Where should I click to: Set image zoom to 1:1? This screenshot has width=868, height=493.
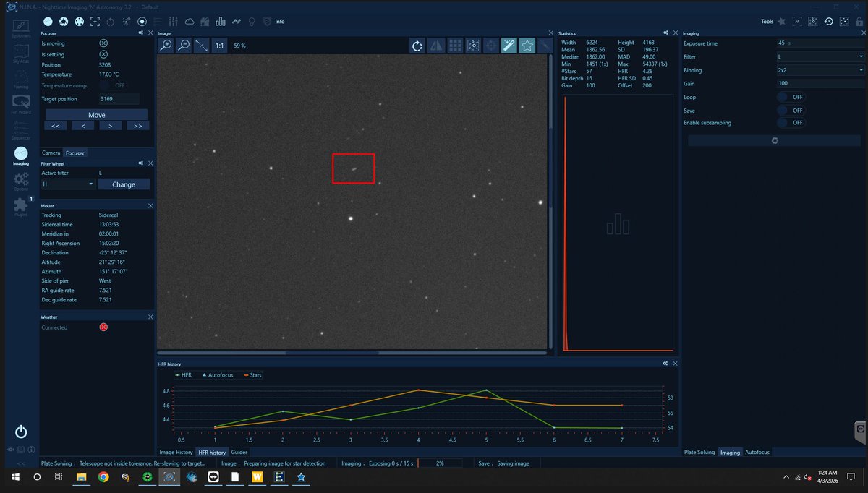(x=219, y=46)
